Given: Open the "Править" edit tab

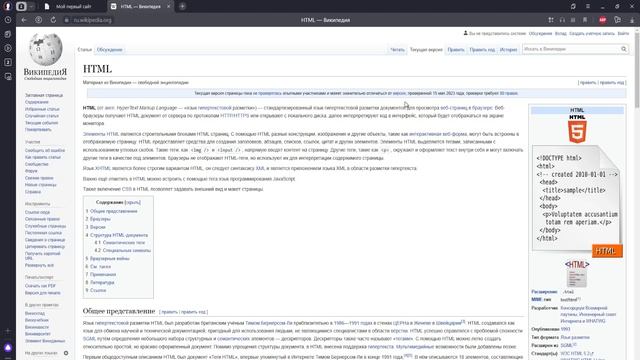Looking at the screenshot, I should pyautogui.click(x=456, y=50).
